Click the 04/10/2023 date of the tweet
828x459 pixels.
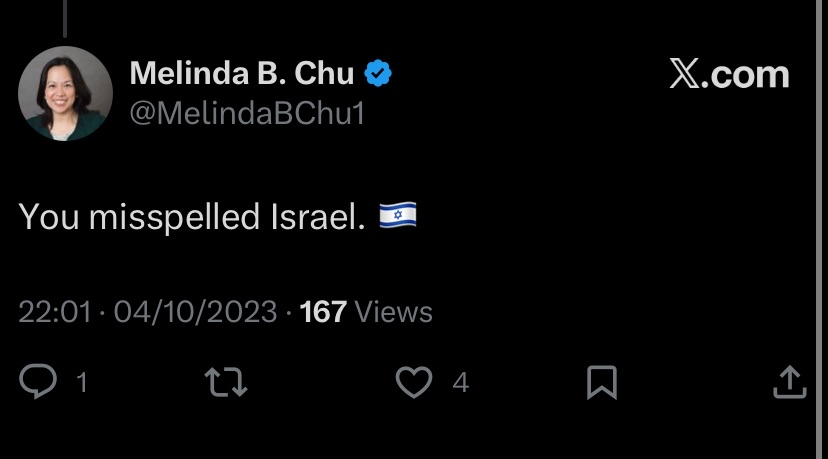coord(195,312)
